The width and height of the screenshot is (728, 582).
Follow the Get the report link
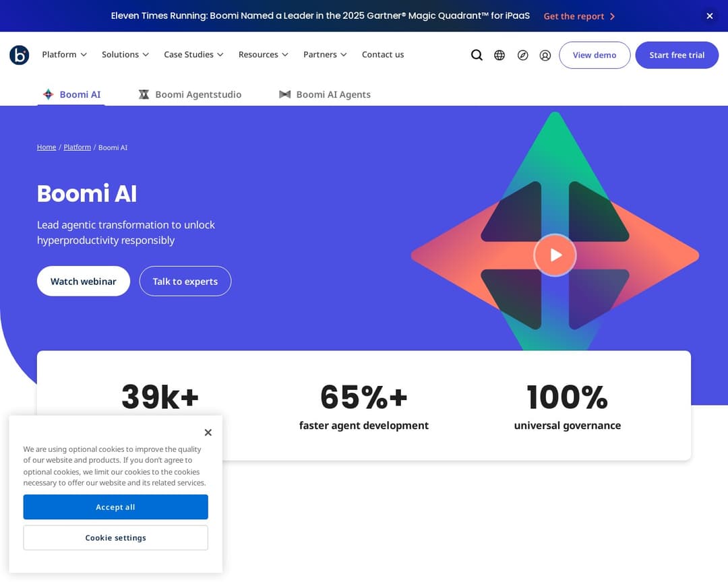click(574, 16)
